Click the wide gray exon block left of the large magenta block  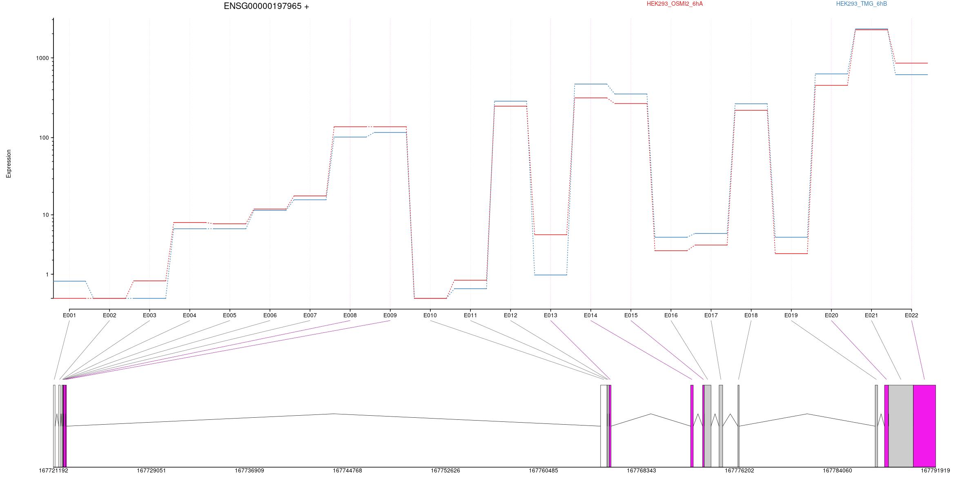click(901, 426)
